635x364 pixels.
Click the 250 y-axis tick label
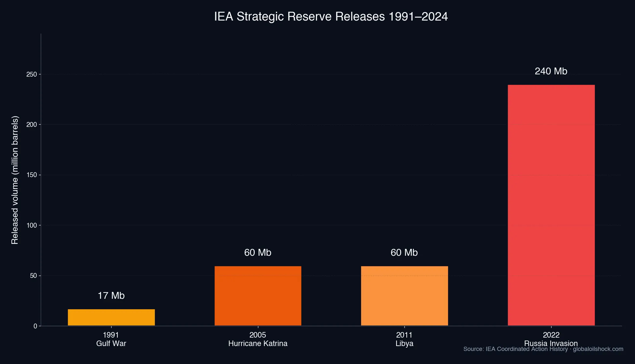click(x=32, y=74)
